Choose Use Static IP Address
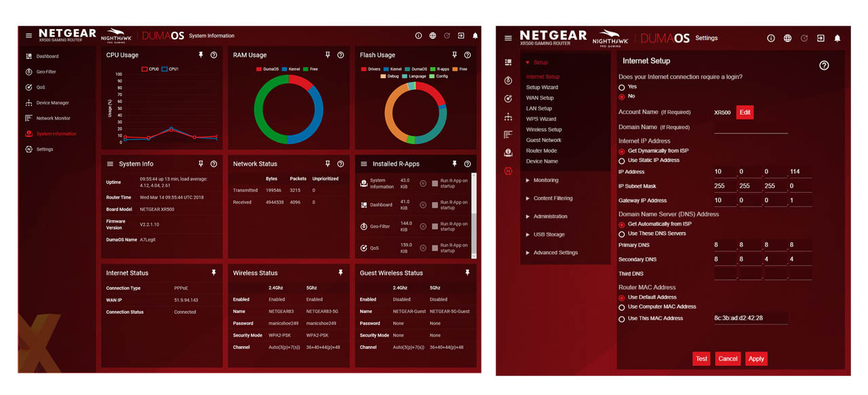This screenshot has width=868, height=395. pyautogui.click(x=622, y=160)
